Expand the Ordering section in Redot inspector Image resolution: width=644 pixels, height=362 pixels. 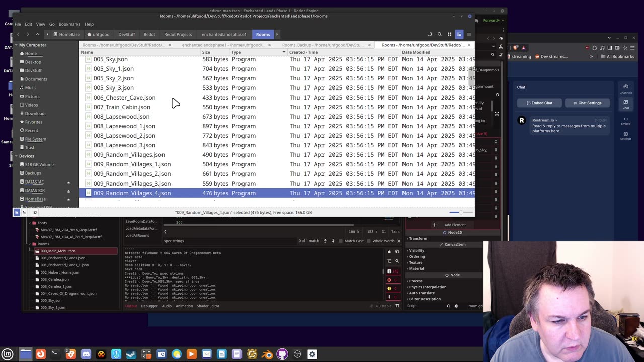click(x=416, y=256)
